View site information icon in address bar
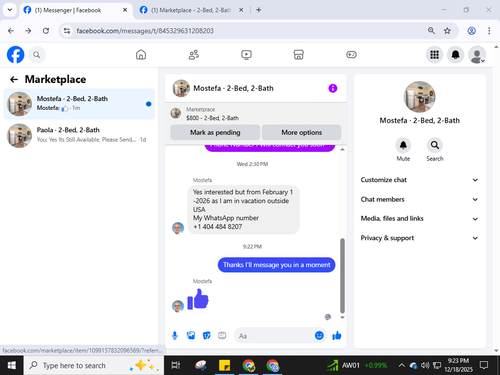Viewport: 500px width, 375px height. [x=67, y=31]
